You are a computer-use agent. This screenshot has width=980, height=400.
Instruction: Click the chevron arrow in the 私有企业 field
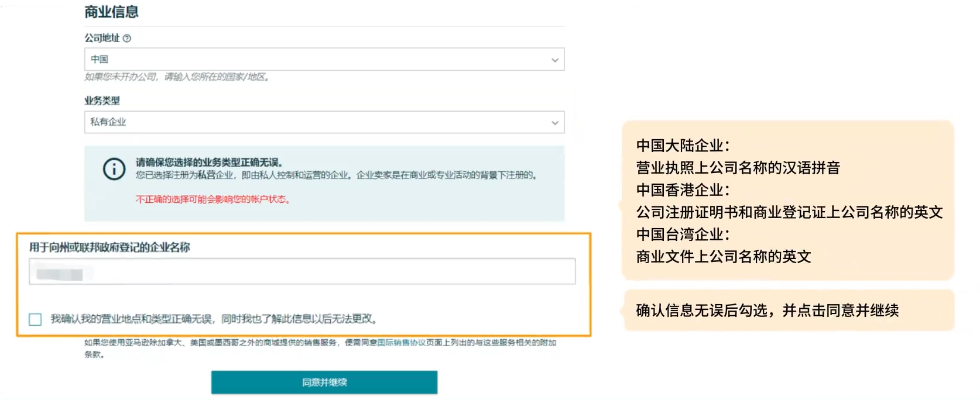tap(554, 123)
